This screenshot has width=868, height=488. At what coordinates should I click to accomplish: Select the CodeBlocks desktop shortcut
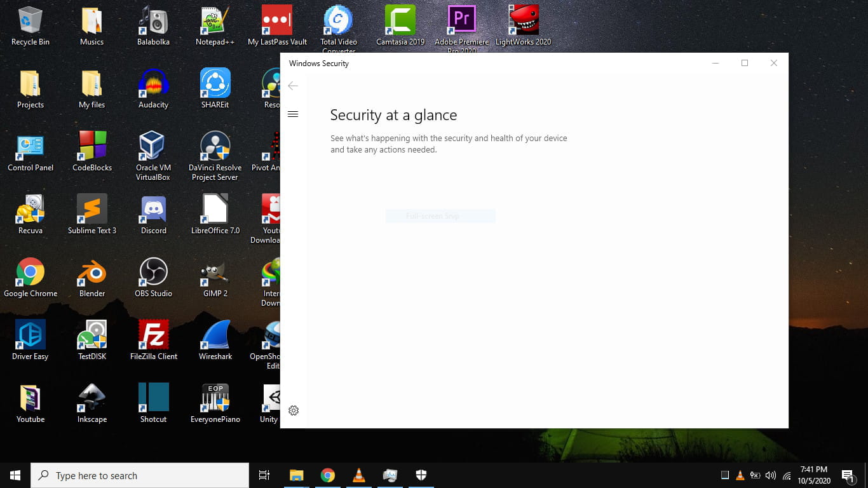[x=92, y=152]
